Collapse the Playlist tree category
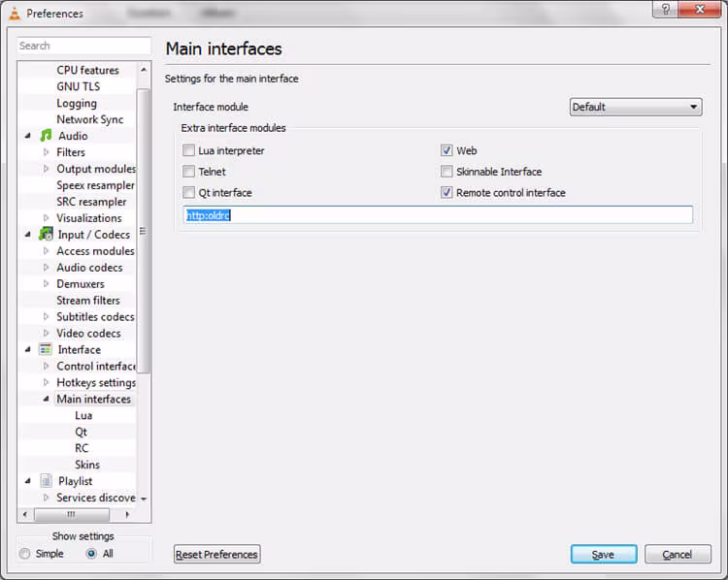Viewport: 728px width, 580px height. click(28, 481)
